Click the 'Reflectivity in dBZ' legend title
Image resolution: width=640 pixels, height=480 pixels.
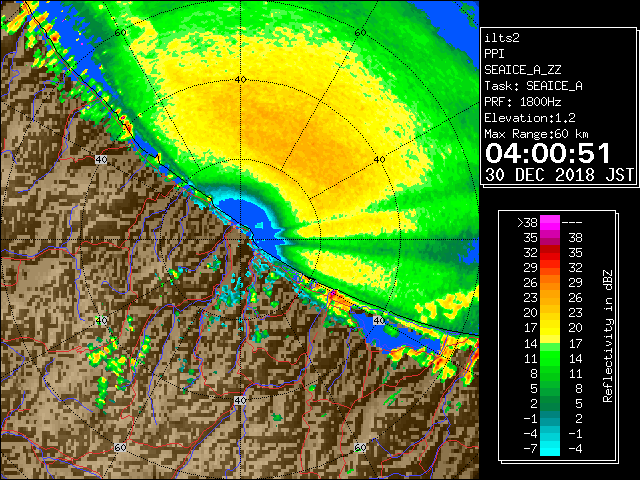pos(607,336)
